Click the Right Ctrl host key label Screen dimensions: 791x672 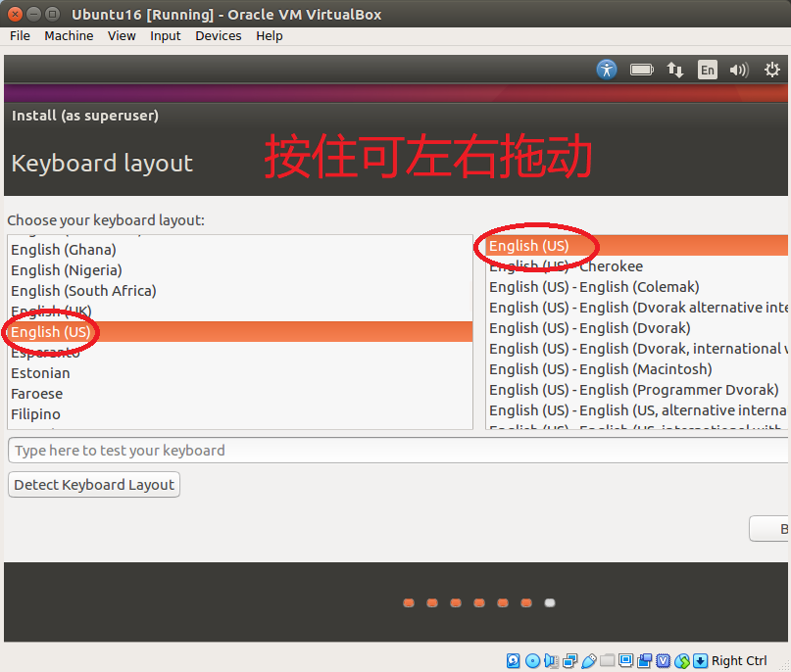point(739,660)
